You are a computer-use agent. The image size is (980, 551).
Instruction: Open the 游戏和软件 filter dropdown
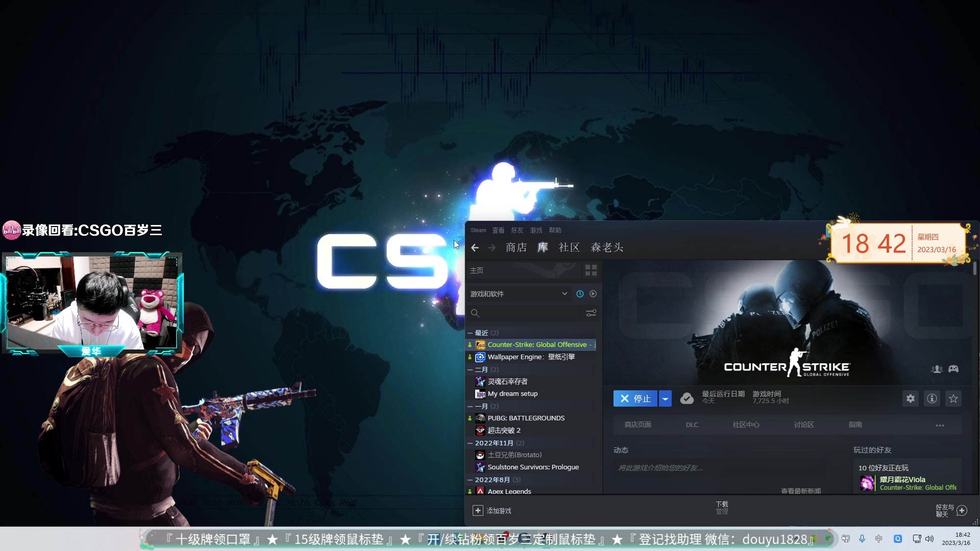pos(519,294)
